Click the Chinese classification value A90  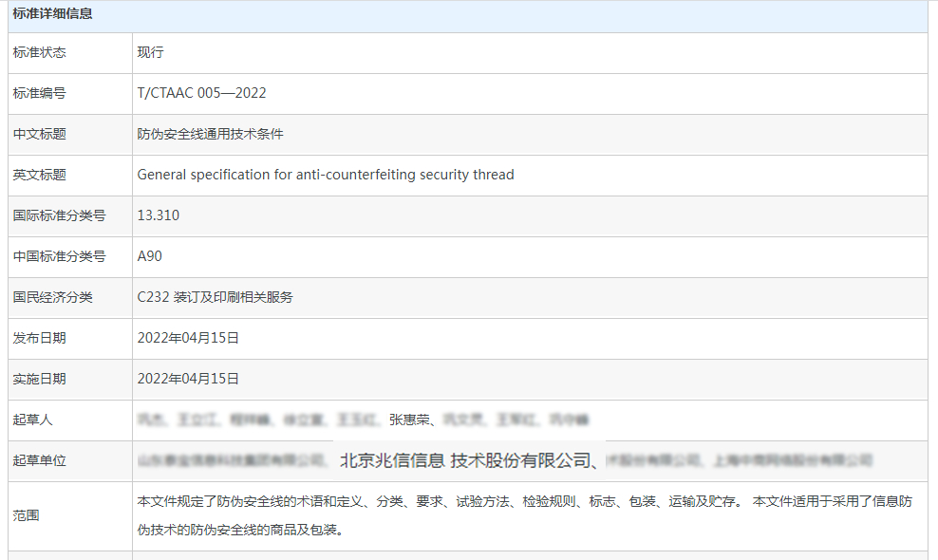pos(150,256)
